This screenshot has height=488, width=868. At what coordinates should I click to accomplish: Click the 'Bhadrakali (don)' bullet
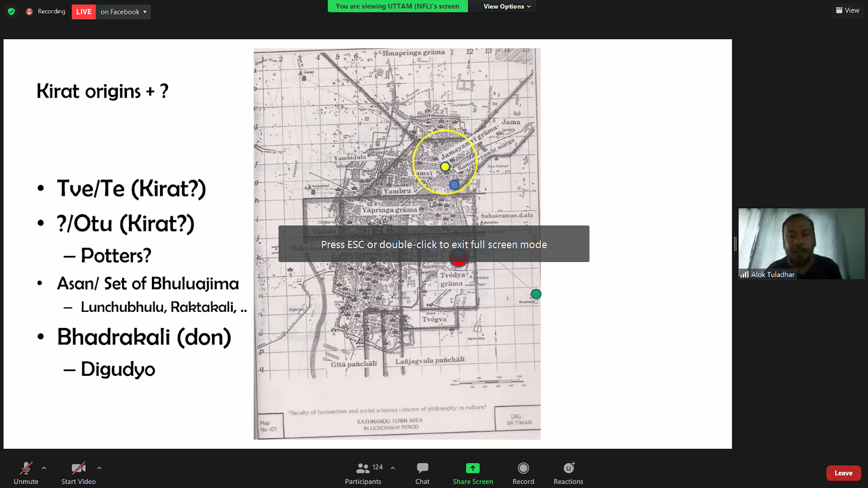pos(144,337)
